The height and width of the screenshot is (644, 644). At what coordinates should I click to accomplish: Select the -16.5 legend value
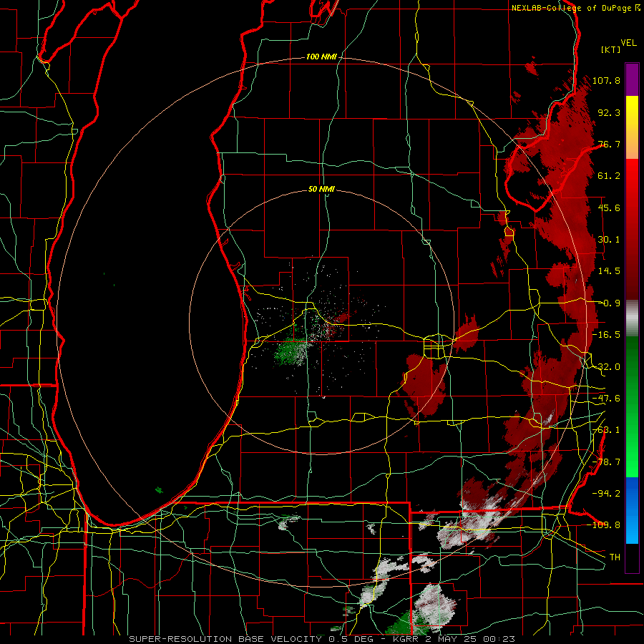(606, 335)
